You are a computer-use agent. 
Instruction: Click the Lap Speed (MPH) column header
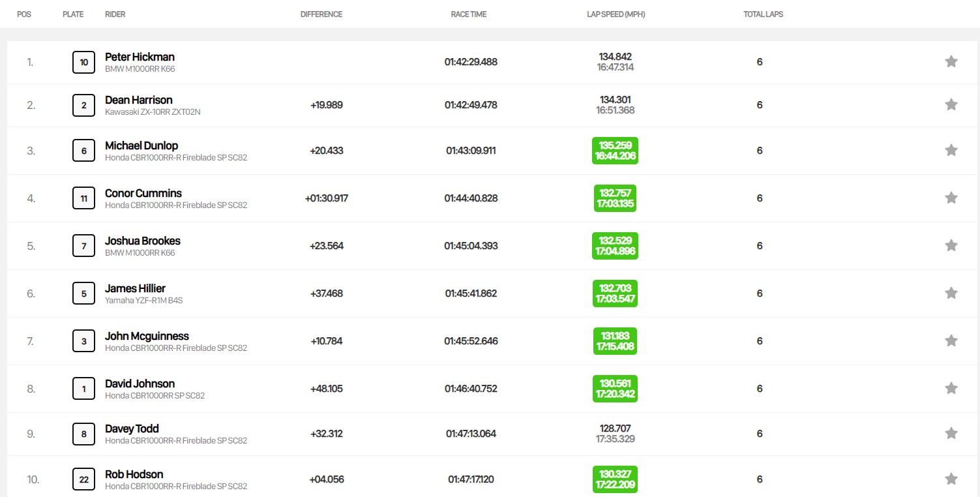616,14
